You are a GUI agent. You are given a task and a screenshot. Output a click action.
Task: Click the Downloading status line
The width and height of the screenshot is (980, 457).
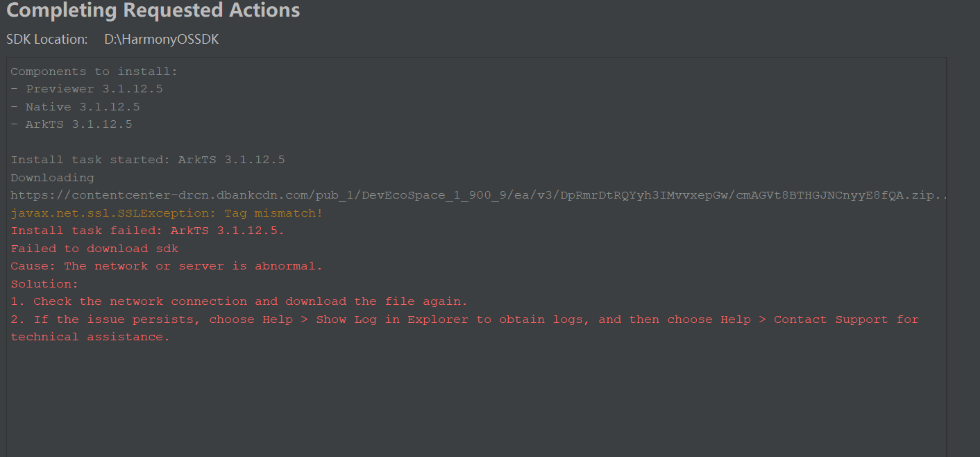point(52,178)
